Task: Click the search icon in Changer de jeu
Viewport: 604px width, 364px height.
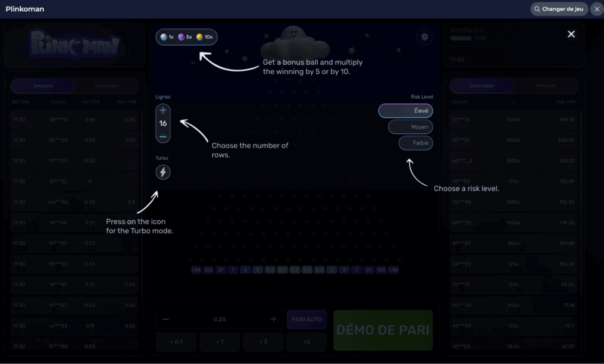Action: point(537,9)
